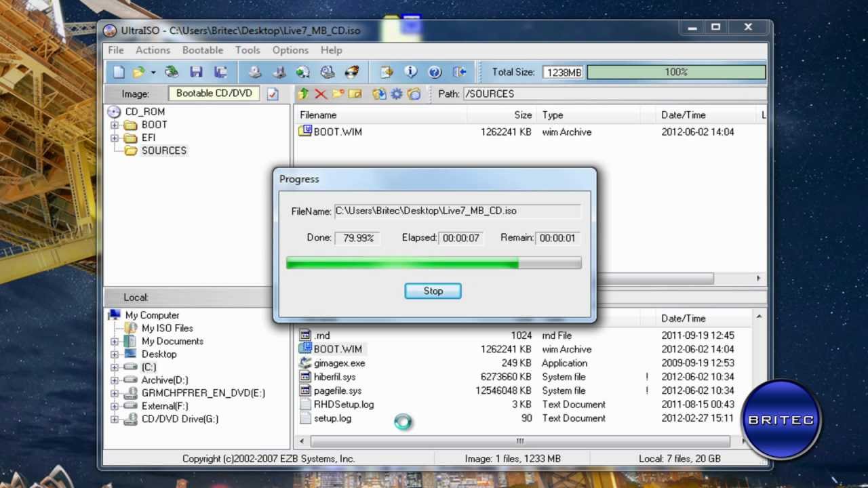Expand the EFI folder in image tree
The image size is (868, 488).
pos(115,138)
